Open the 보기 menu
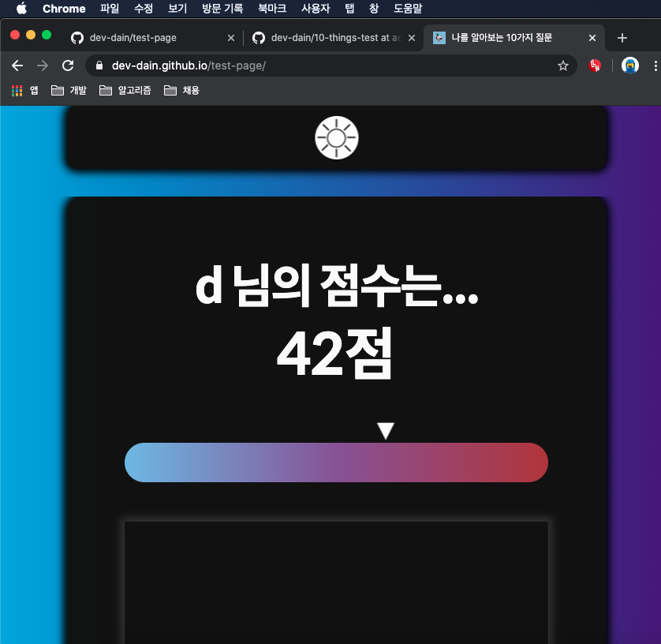Viewport: 661px width, 644px height. (177, 9)
